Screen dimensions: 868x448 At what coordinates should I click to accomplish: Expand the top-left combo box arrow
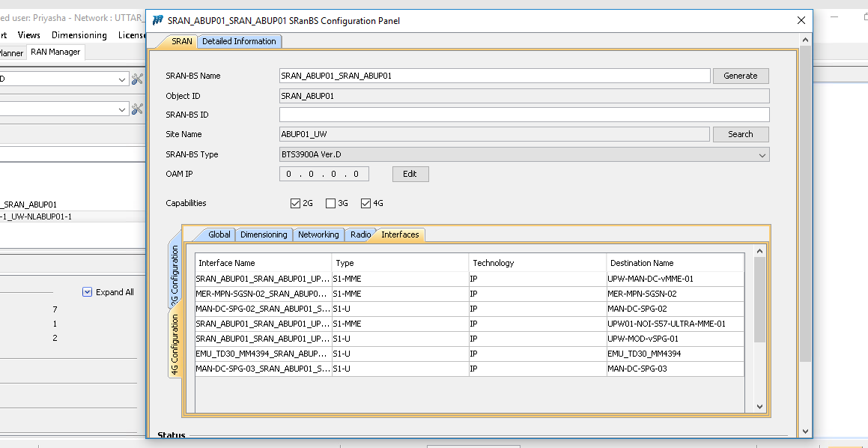tap(123, 79)
